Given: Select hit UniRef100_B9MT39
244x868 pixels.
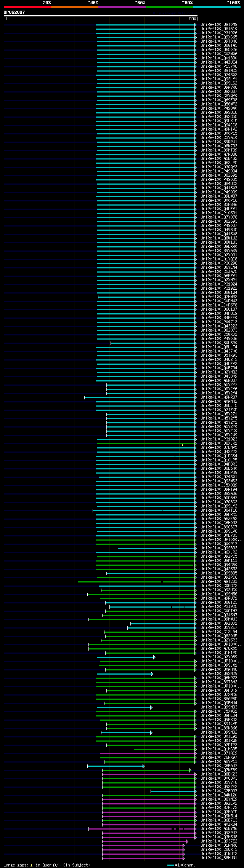Looking at the screenshot, I should (x=219, y=150).
